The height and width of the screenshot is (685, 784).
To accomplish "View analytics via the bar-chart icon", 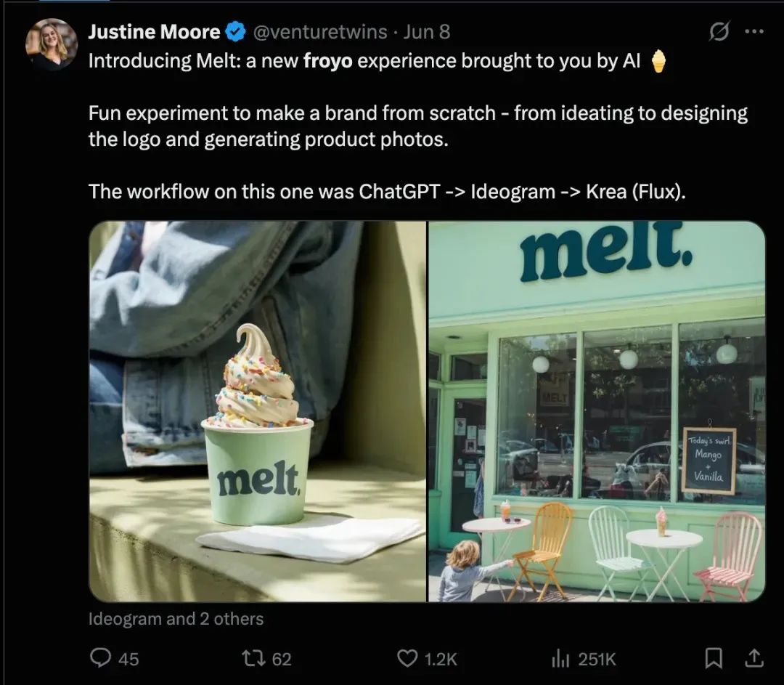I will 560,658.
